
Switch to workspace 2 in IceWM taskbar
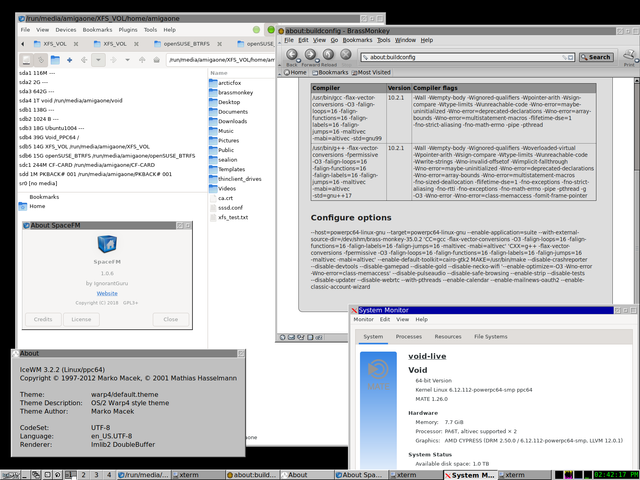pos(84,475)
